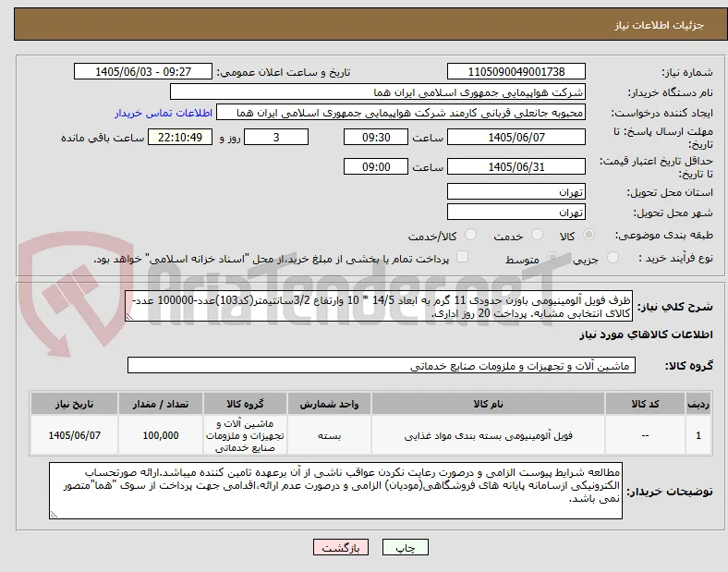Click the توضیحات خریدار notes text area
The image size is (728, 572).
coord(335,491)
